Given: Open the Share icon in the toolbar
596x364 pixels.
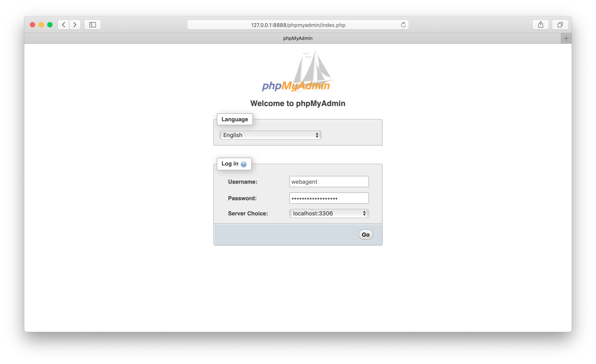Looking at the screenshot, I should [x=540, y=25].
